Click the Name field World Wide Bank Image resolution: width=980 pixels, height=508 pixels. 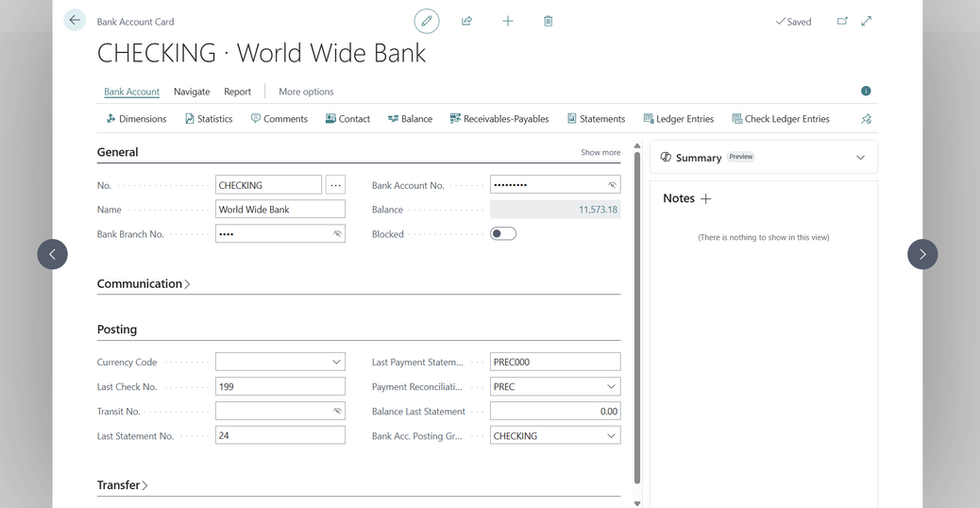point(280,209)
